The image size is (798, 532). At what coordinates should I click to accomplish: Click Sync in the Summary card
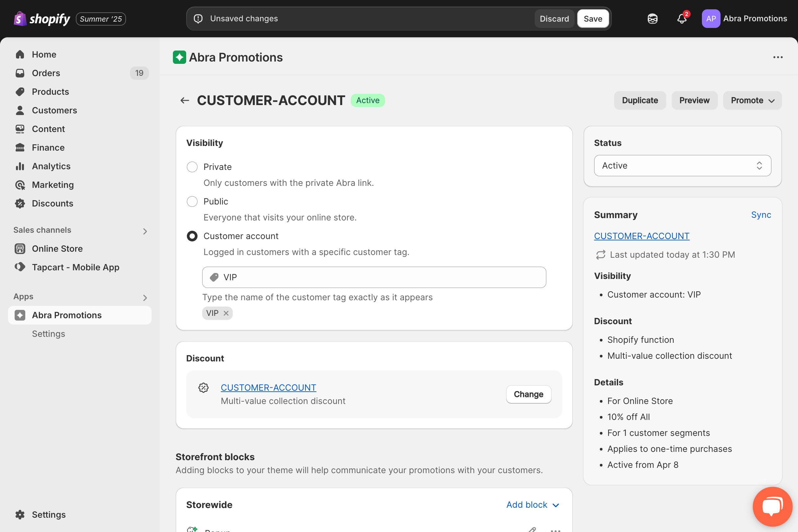coord(761,215)
